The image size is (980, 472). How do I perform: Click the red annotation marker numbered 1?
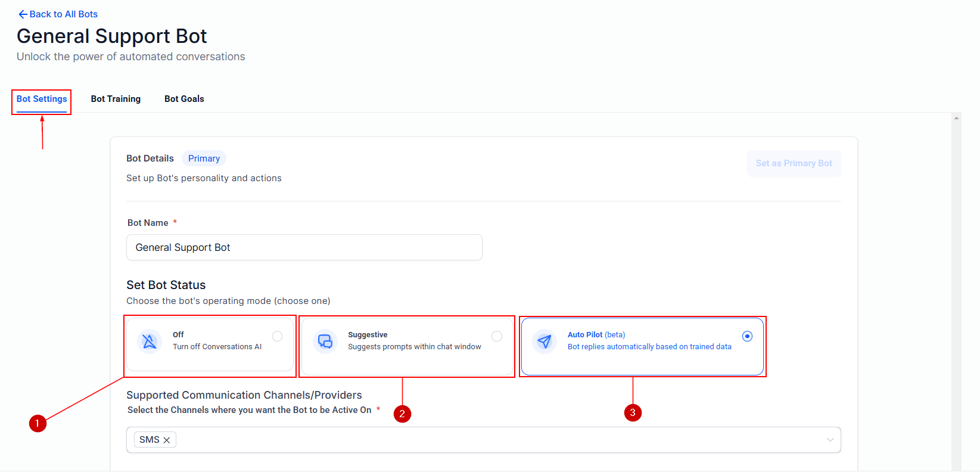pyautogui.click(x=38, y=423)
